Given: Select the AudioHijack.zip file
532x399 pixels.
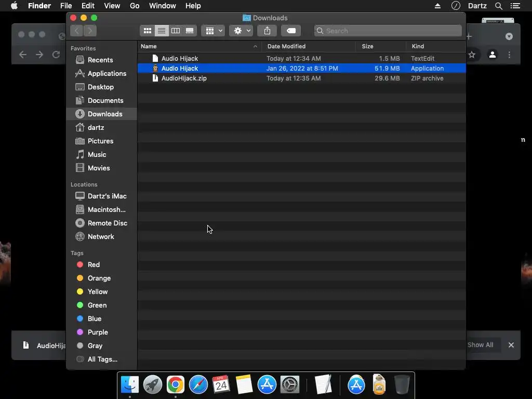Looking at the screenshot, I should coord(302,78).
